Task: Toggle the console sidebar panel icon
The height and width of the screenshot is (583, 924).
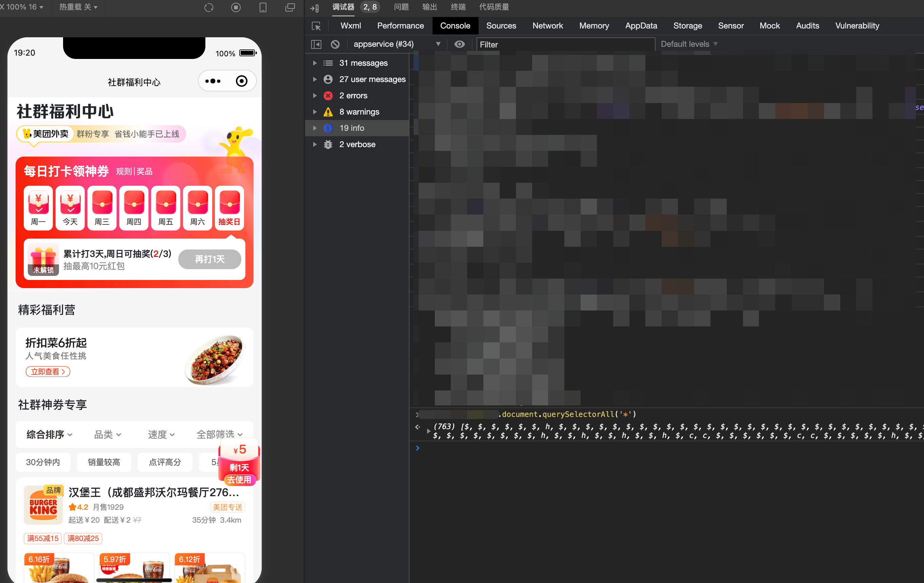Action: (x=316, y=44)
